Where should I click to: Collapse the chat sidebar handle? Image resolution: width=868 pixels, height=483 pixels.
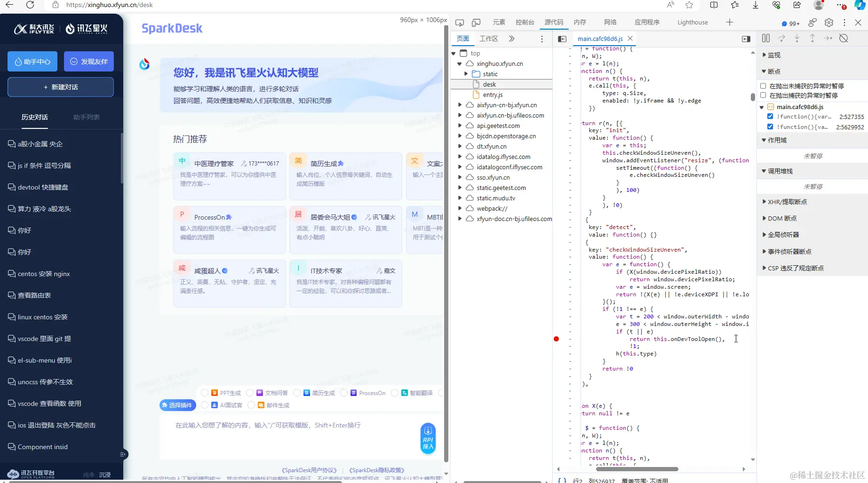coord(123,454)
